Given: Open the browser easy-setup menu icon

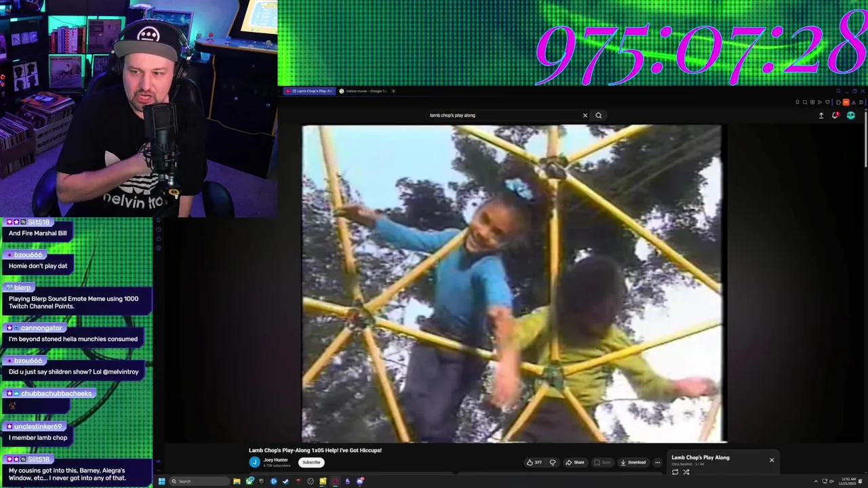Looking at the screenshot, I should pyautogui.click(x=861, y=102).
